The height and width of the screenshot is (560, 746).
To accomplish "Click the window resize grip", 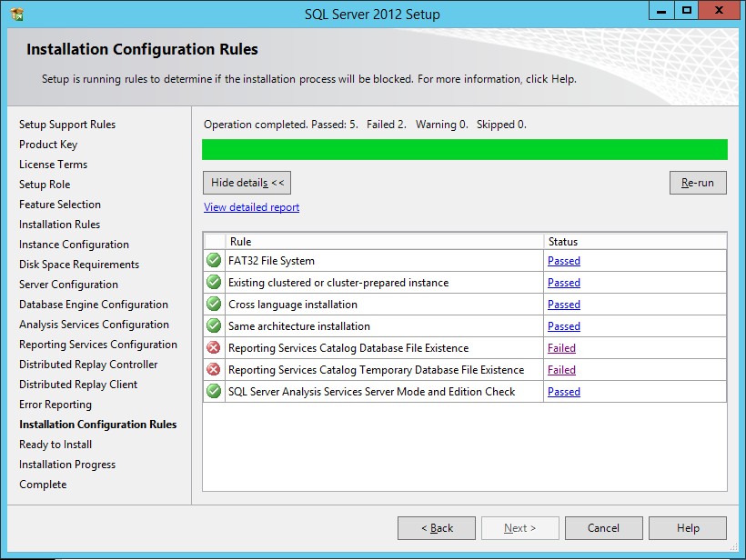I will (x=734, y=547).
